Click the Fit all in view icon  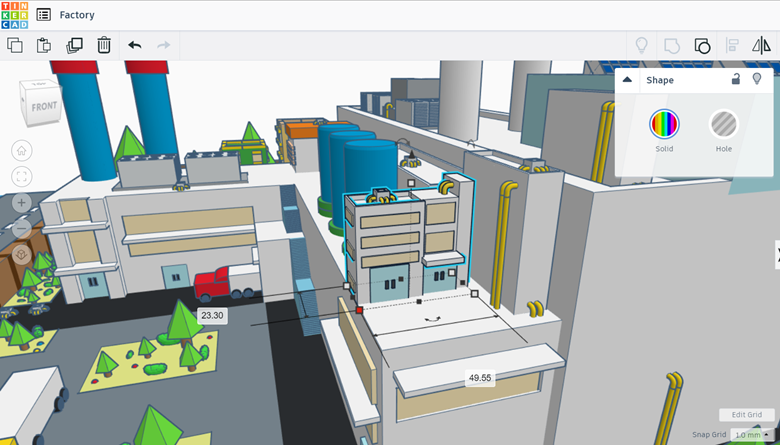pos(21,177)
